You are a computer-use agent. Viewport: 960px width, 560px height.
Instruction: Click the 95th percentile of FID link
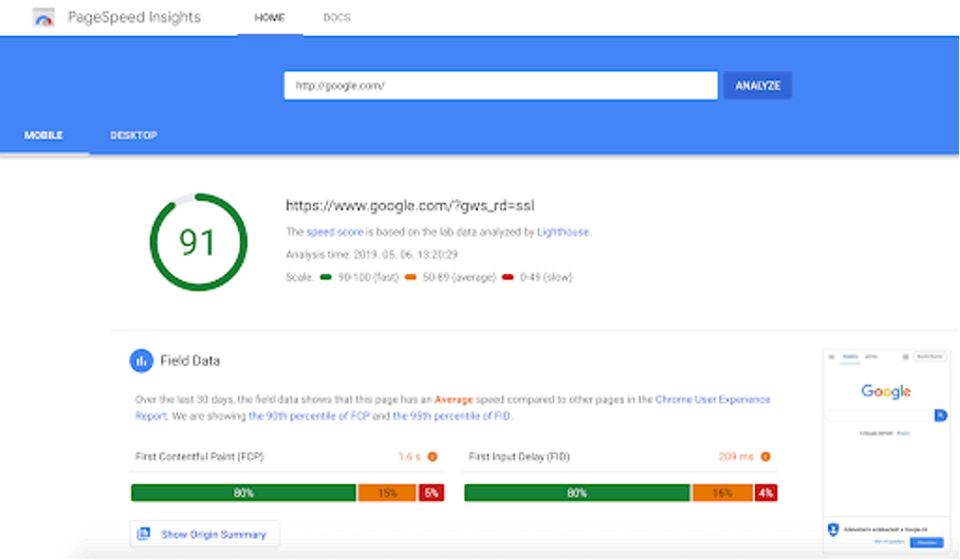click(451, 416)
